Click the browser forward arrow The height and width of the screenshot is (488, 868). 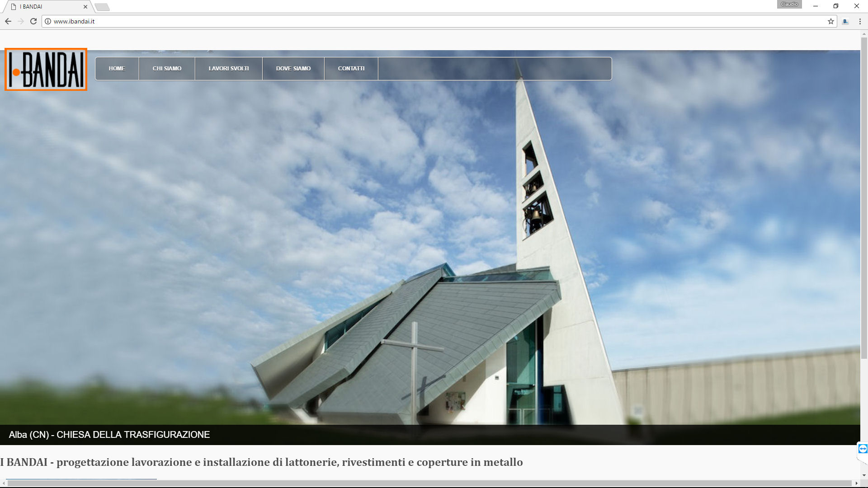click(x=21, y=21)
